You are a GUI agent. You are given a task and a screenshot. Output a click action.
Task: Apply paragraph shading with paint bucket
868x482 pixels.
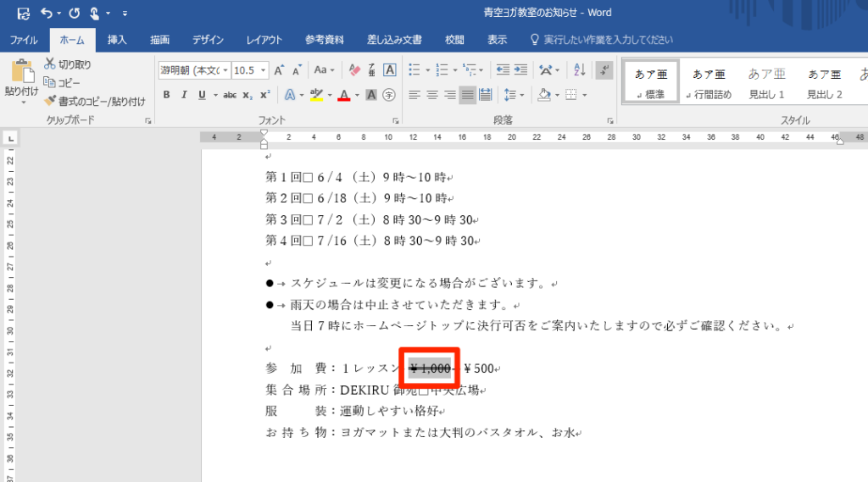point(544,95)
